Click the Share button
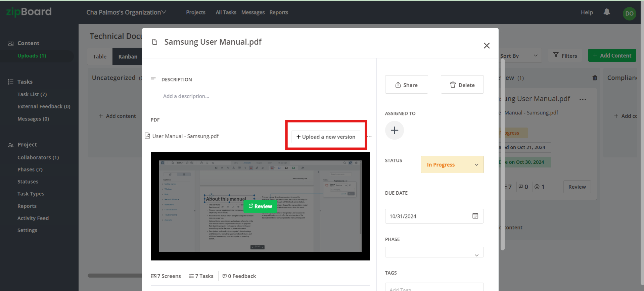This screenshot has height=291, width=644. (x=406, y=85)
